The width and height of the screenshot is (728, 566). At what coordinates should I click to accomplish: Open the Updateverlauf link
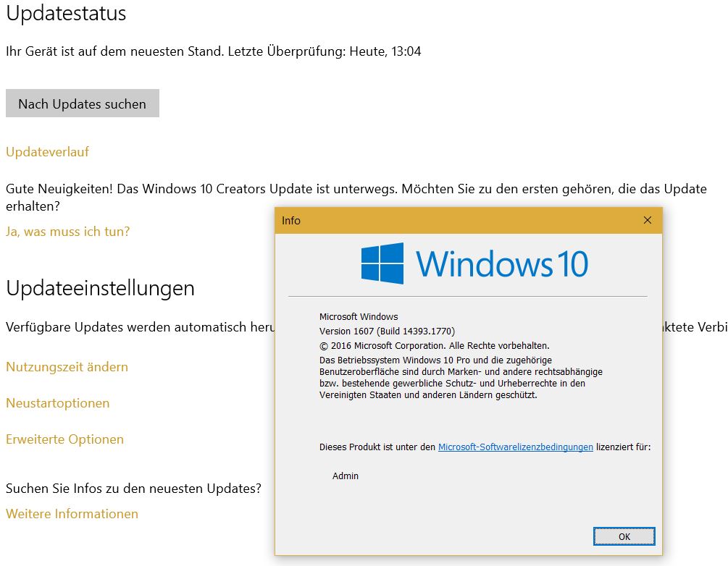point(47,152)
